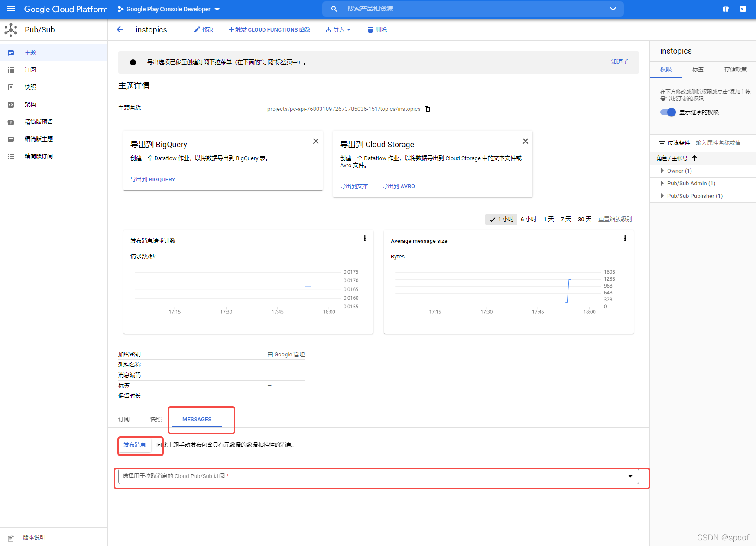Click 重置缩放级别 to reset zoom
This screenshot has height=546, width=756.
pos(615,219)
